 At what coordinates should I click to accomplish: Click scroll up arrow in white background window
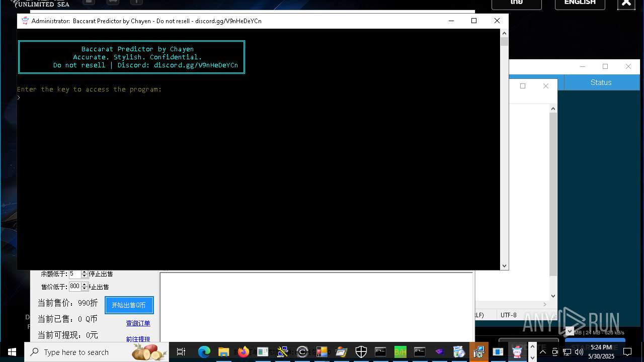tap(553, 108)
